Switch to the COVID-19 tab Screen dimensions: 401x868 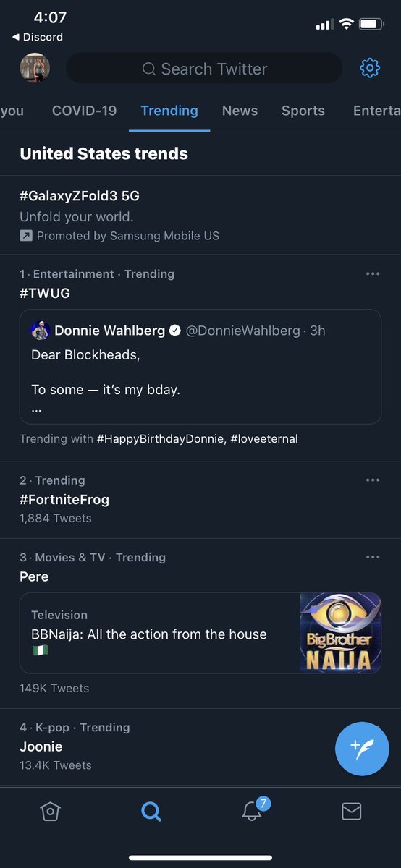84,111
